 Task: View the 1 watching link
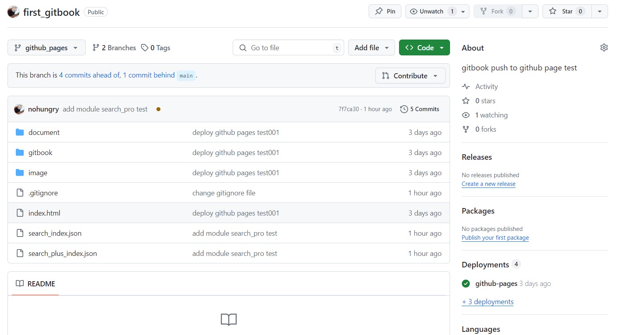(491, 115)
